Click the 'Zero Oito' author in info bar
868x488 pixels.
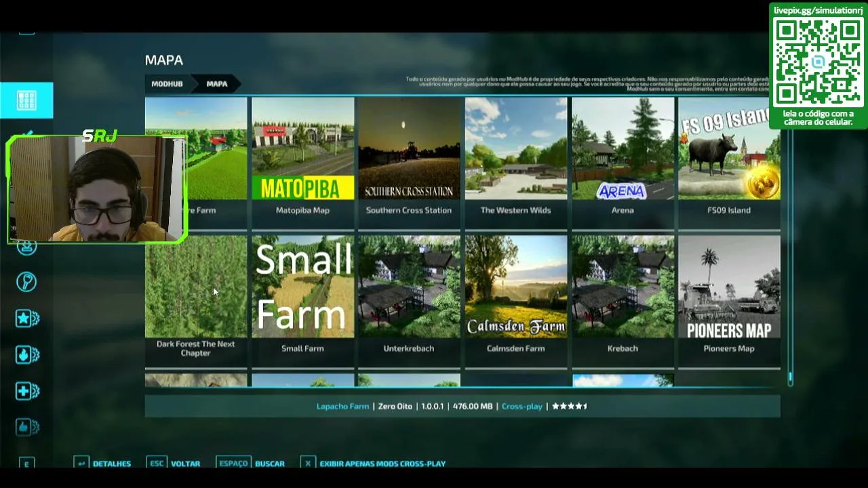pos(395,407)
